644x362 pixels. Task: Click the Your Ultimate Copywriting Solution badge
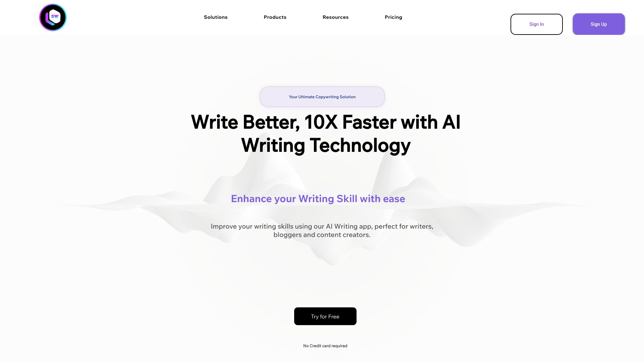322,96
